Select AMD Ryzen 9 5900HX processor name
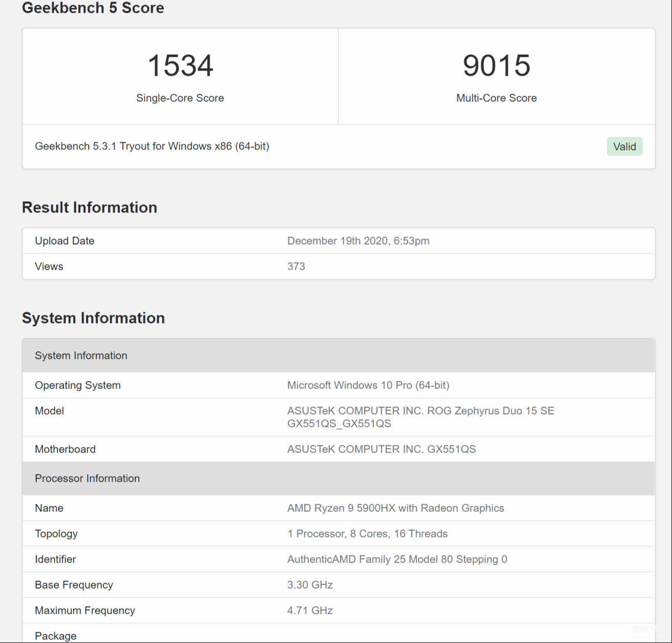Screen dimensions: 672x643 [x=395, y=508]
